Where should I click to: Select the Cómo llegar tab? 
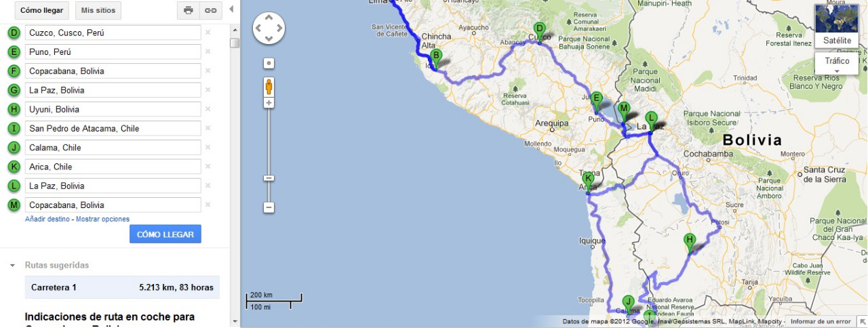tap(41, 10)
